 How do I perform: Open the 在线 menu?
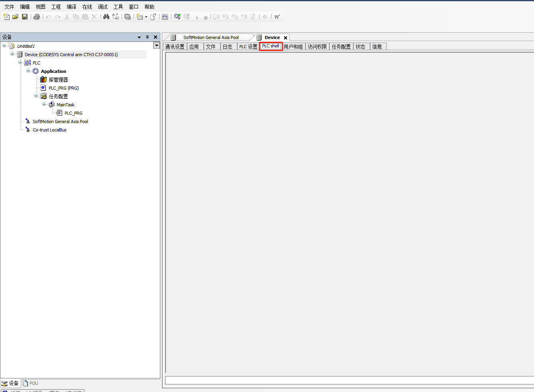click(87, 7)
